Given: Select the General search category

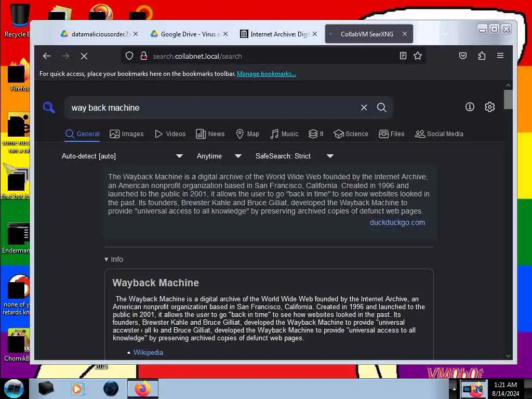Looking at the screenshot, I should pos(83,134).
